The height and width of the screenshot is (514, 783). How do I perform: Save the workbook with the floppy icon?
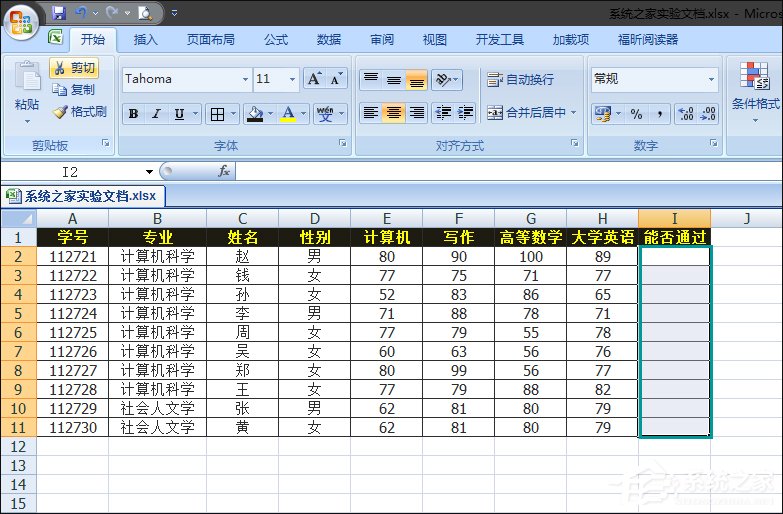pos(59,12)
